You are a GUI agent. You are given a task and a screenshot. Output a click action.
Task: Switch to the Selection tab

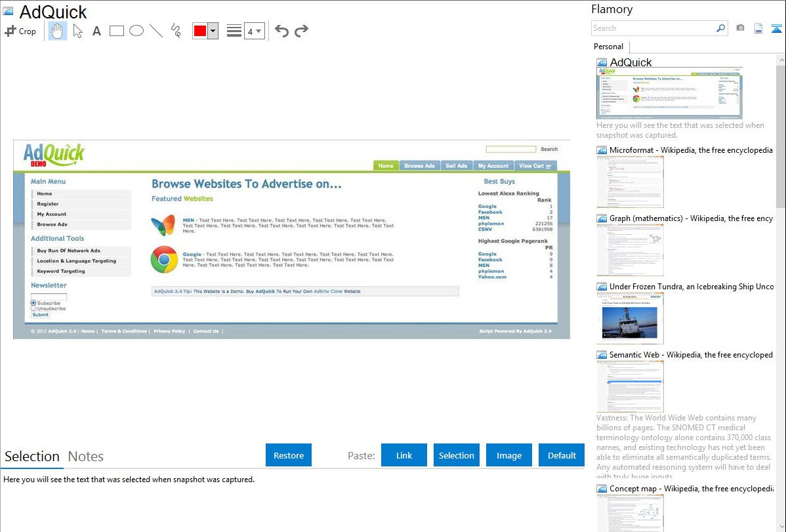(32, 457)
